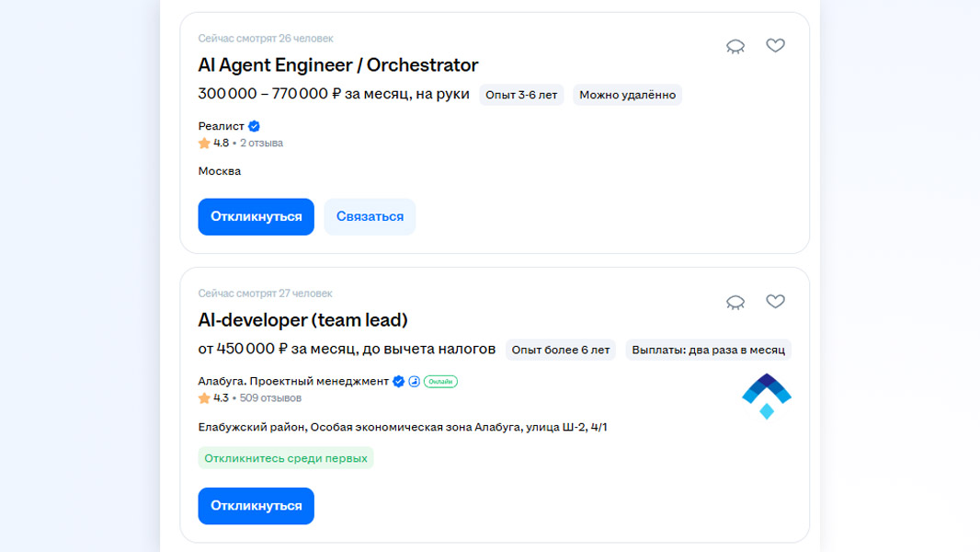Click verified badge next to Реалист
The width and height of the screenshot is (980, 552).
(x=254, y=126)
